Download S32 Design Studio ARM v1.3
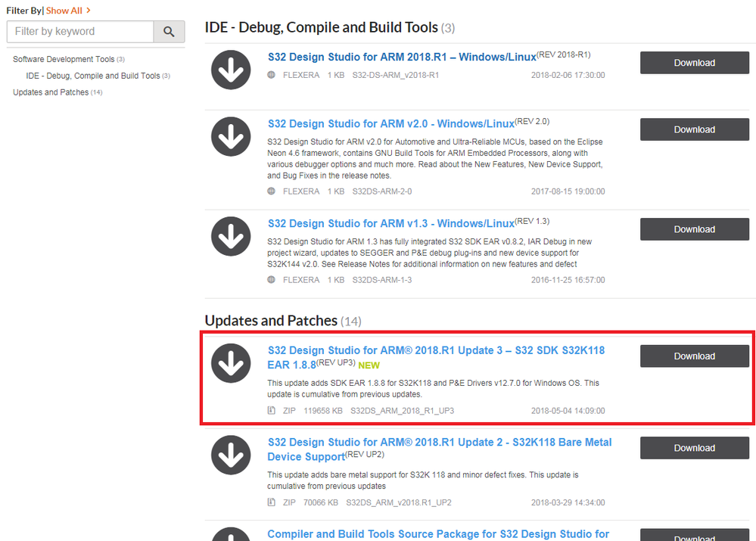This screenshot has height=541, width=756. coord(694,229)
